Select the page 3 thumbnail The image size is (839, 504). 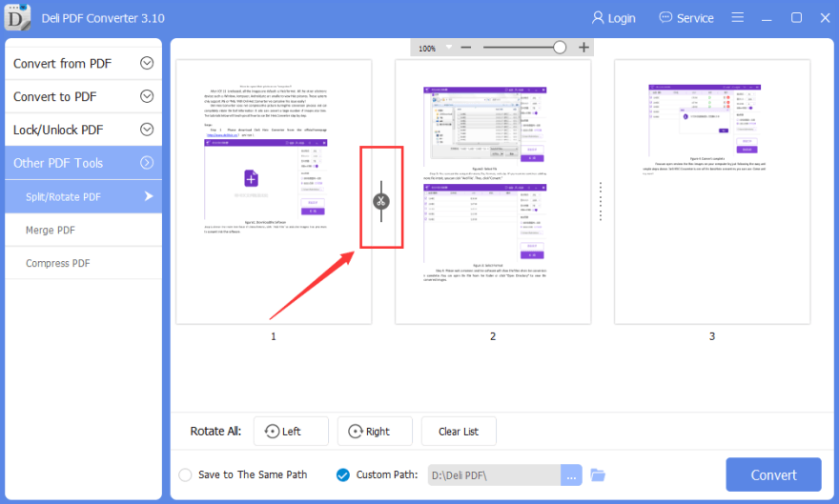pyautogui.click(x=712, y=192)
